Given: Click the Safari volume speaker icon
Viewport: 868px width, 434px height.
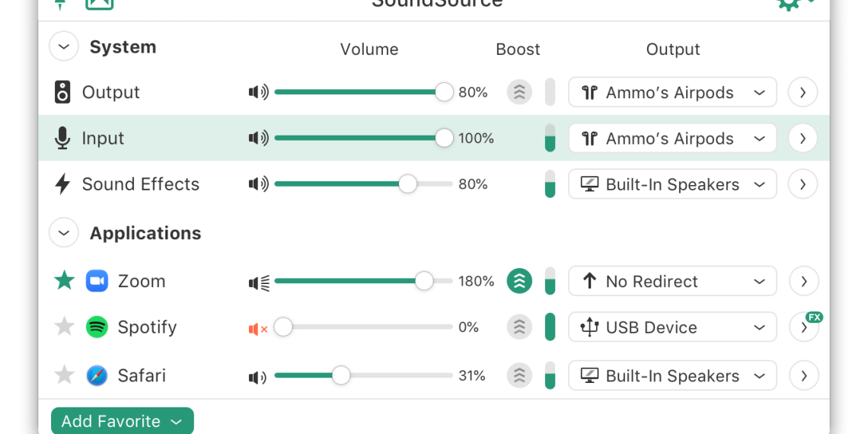Looking at the screenshot, I should tap(257, 376).
